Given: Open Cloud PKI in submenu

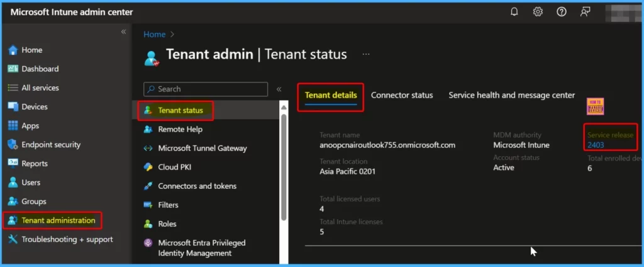Looking at the screenshot, I should click(x=175, y=167).
